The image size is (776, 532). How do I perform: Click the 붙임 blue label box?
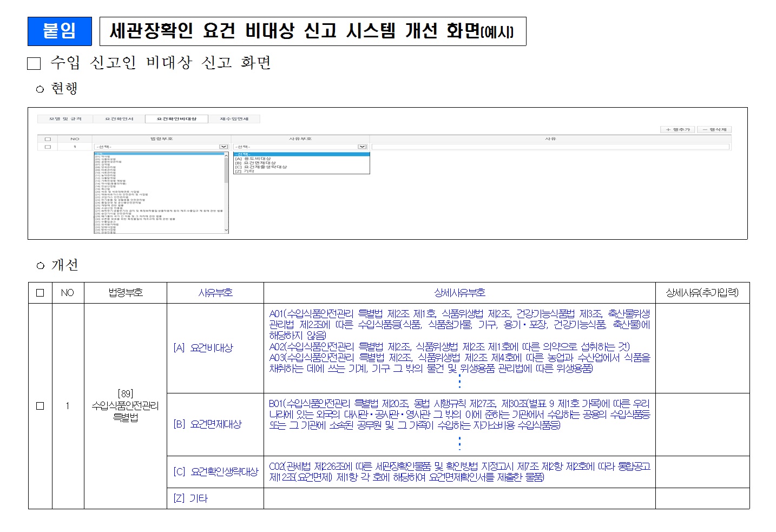(60, 31)
